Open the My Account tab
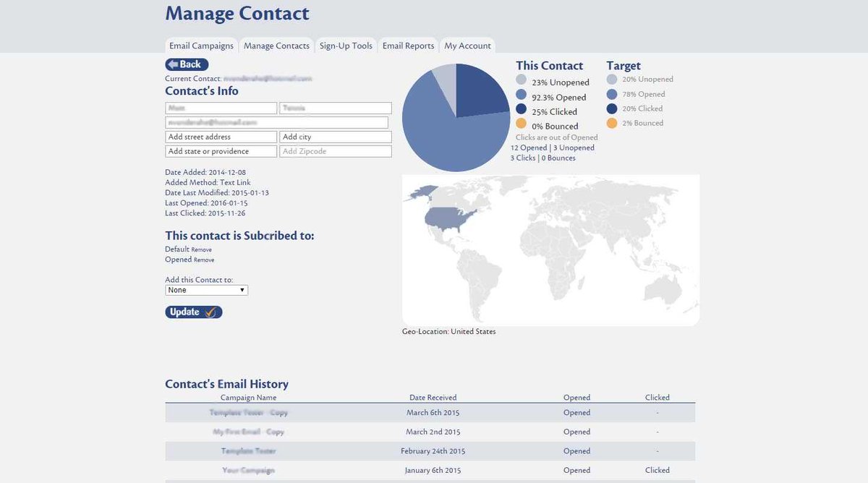This screenshot has width=868, height=483. coord(467,46)
